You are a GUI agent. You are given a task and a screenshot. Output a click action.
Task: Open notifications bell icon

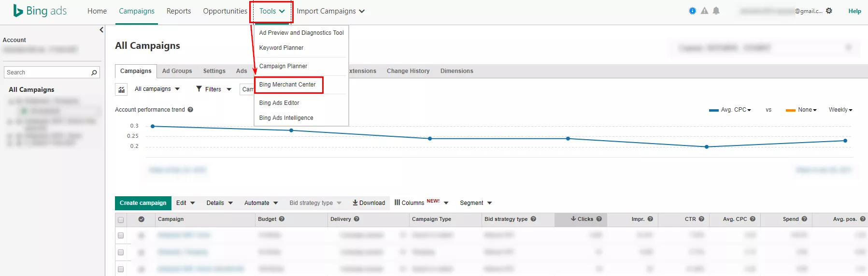(x=716, y=11)
